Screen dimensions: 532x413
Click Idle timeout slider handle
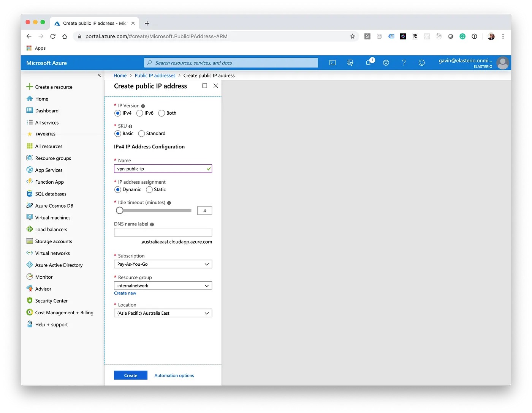[x=120, y=211]
